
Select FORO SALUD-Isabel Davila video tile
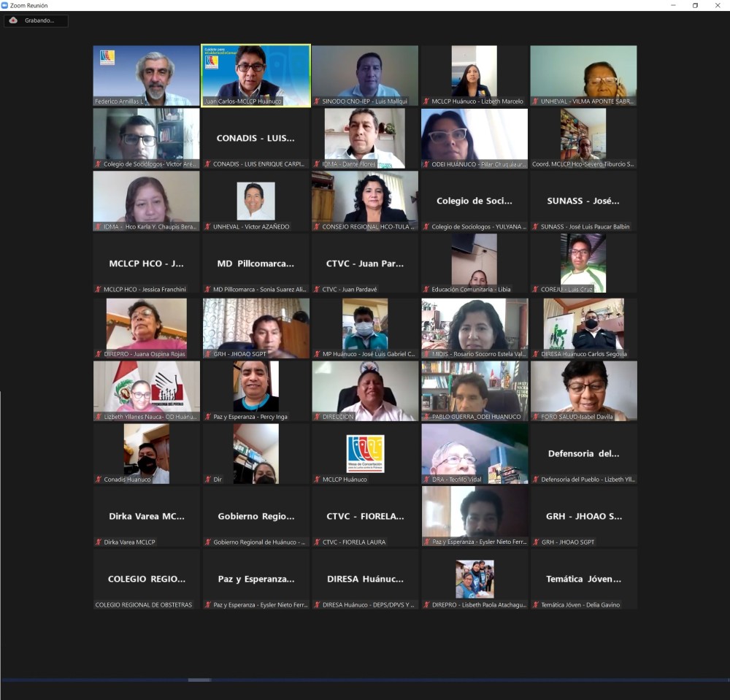(x=583, y=391)
